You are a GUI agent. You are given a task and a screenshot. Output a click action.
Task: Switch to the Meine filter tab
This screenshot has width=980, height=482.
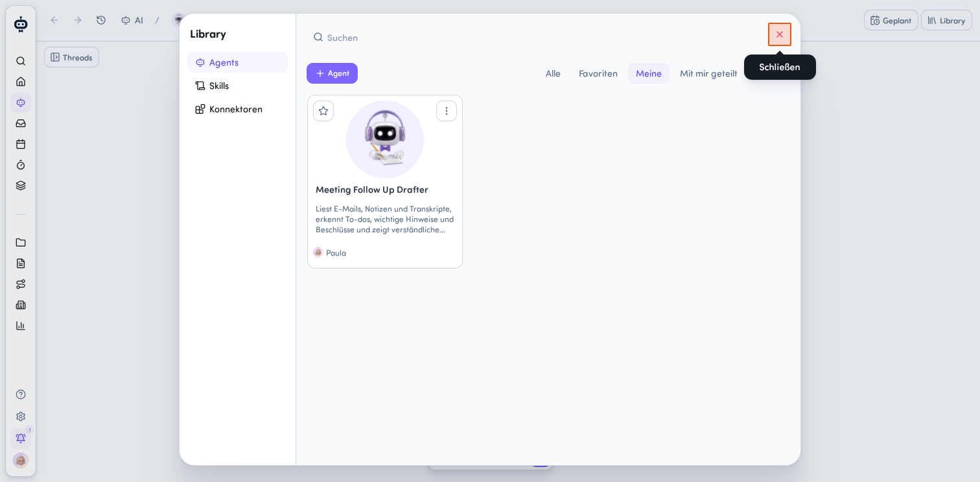[649, 73]
